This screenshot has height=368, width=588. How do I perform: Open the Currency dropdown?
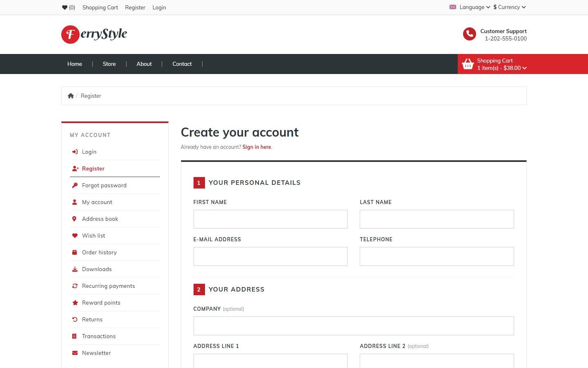click(x=510, y=7)
